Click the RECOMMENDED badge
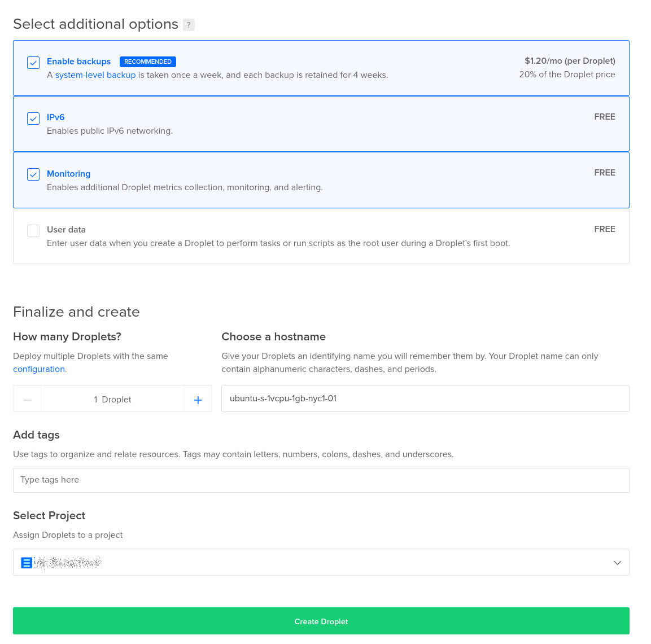Image resolution: width=651 pixels, height=644 pixels. click(148, 62)
